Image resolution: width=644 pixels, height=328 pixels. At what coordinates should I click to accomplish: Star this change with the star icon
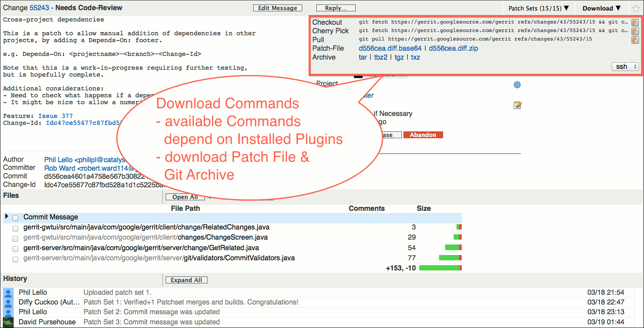635,9
